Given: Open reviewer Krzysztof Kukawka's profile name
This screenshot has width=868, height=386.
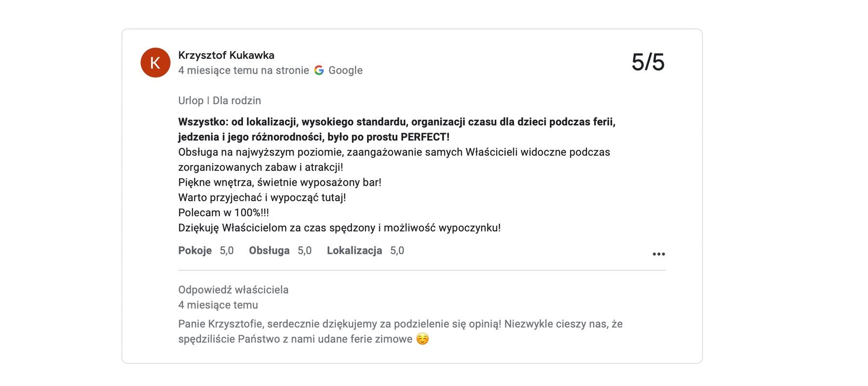Looking at the screenshot, I should [x=226, y=55].
